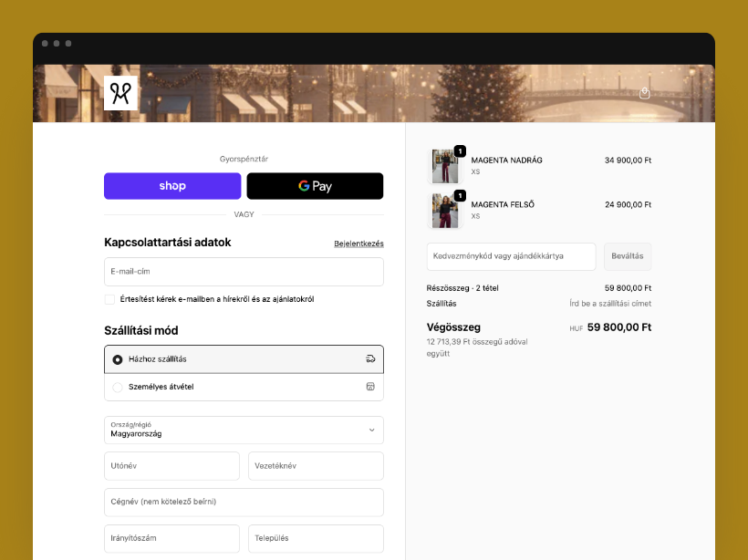Open the shopping bag in the header
The image size is (748, 560).
click(x=644, y=92)
